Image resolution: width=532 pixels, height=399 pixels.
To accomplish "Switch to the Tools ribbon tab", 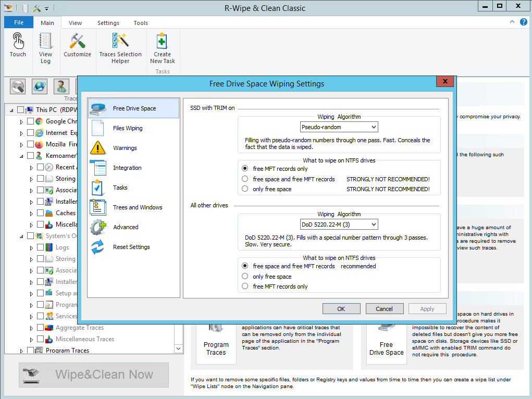I will click(141, 23).
